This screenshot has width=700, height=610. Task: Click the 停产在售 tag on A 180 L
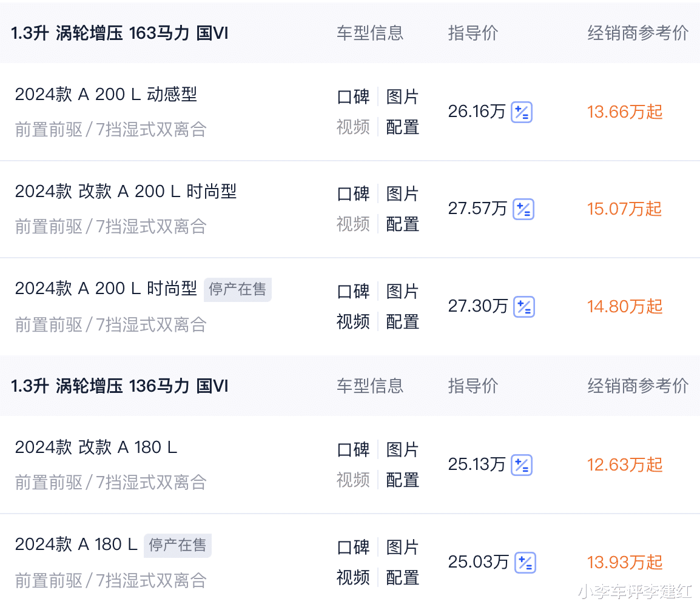coord(178,545)
